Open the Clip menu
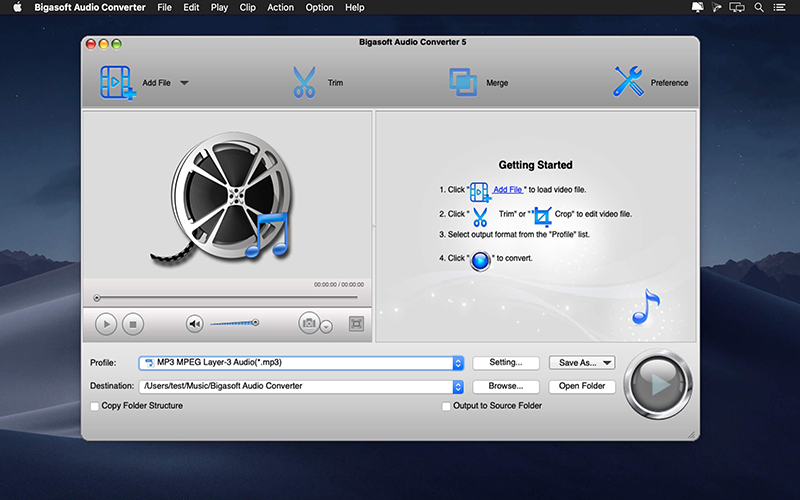800x500 pixels. click(x=247, y=7)
